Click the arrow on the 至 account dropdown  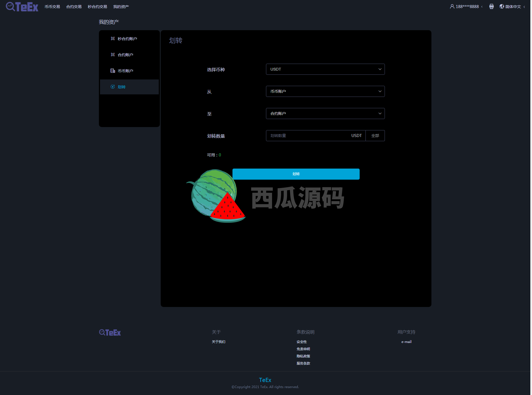coord(380,113)
